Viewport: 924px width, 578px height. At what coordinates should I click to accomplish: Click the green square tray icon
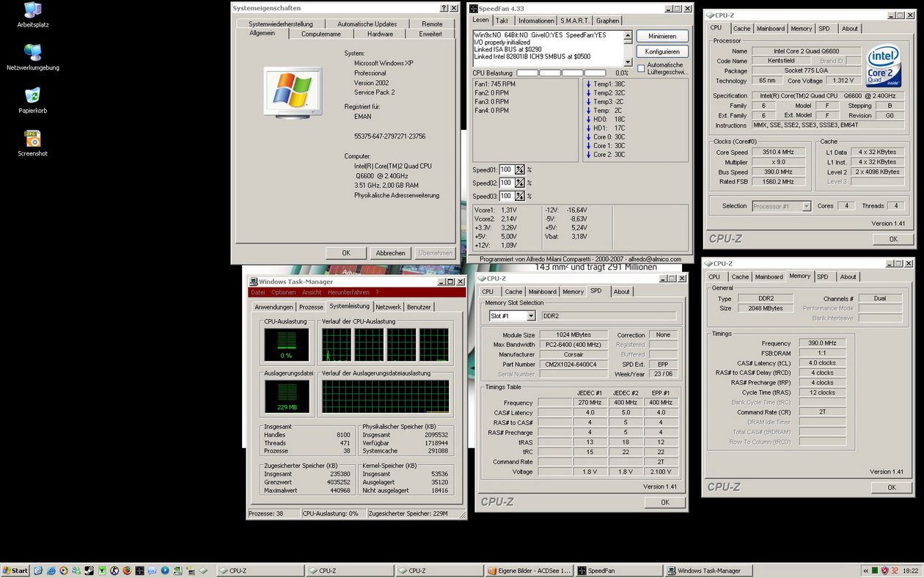click(875, 571)
